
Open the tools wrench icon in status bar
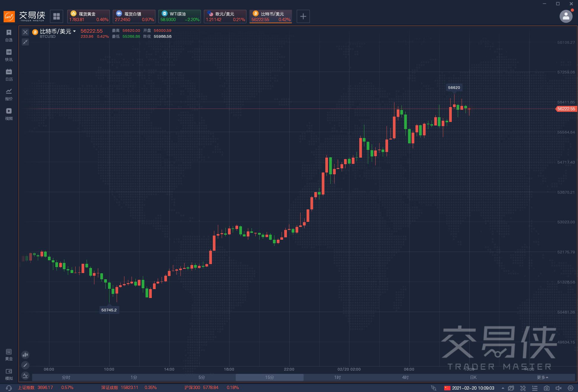click(523, 388)
